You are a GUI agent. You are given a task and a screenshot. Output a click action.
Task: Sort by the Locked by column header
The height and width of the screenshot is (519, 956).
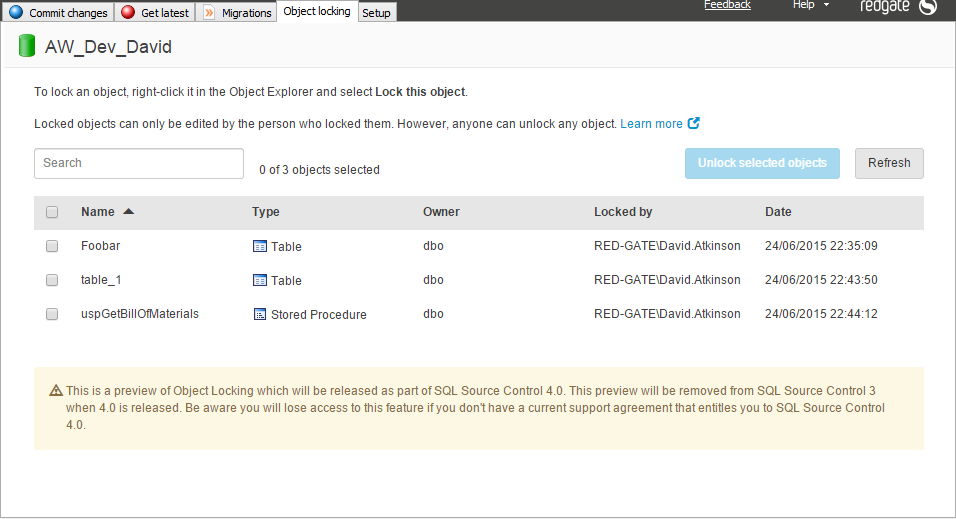pyautogui.click(x=623, y=212)
